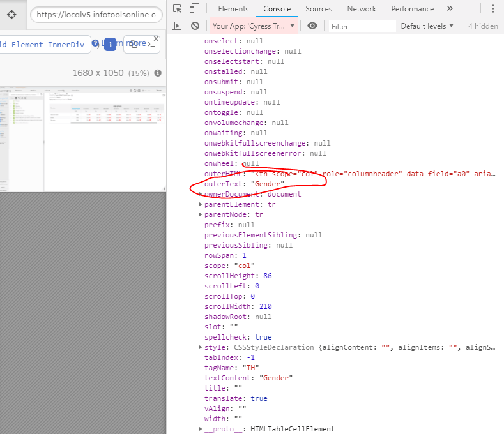Show the console sidebar
The width and height of the screenshot is (504, 434).
tap(177, 26)
